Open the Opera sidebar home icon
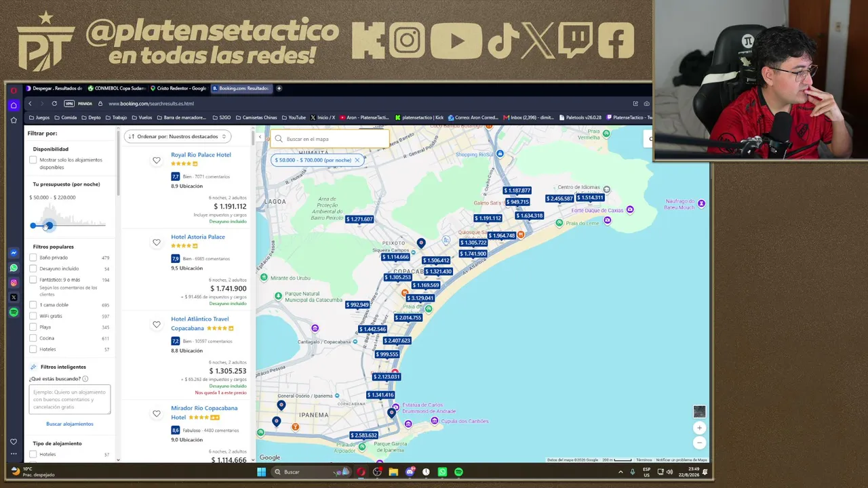This screenshot has height=488, width=868. 14,105
